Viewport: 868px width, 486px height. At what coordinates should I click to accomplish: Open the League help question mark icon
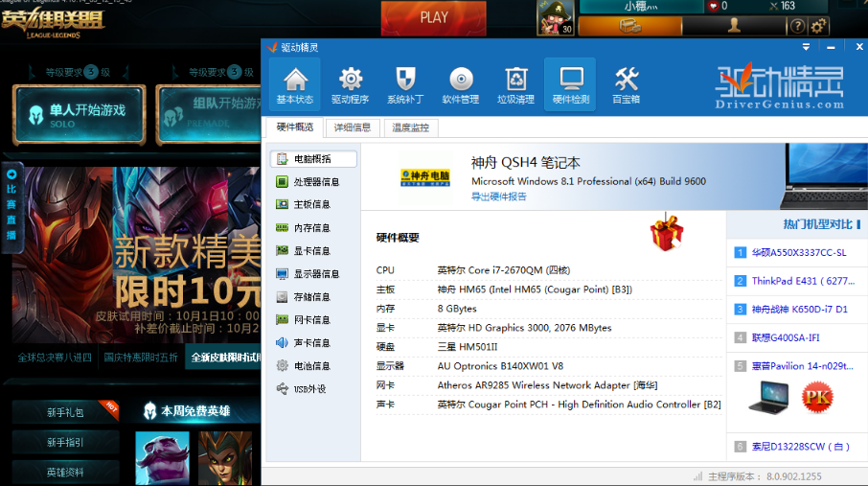coord(797,26)
